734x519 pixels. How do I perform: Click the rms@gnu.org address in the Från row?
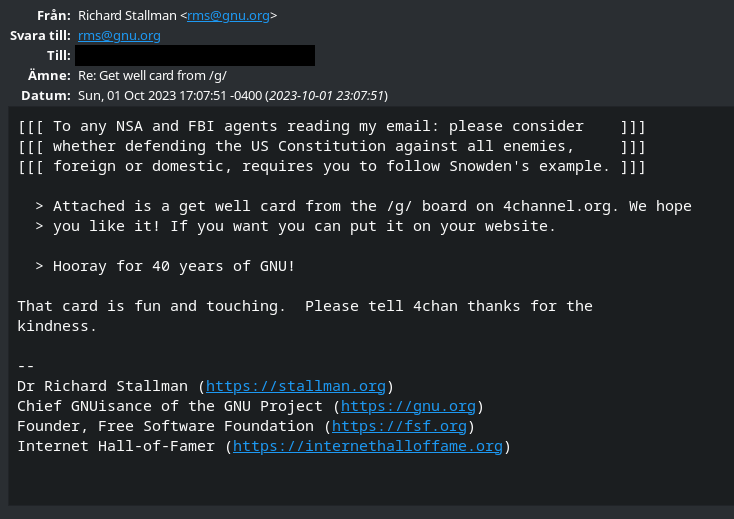(x=229, y=16)
